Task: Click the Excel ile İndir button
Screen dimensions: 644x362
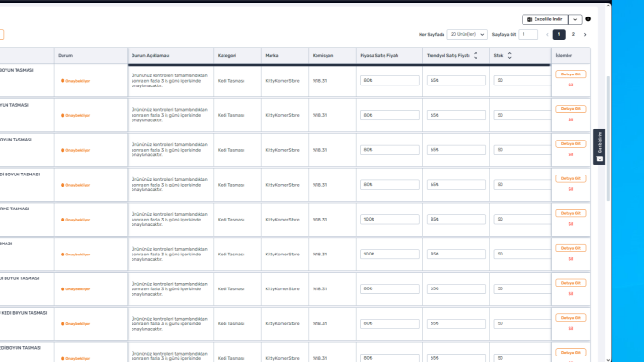Action: (x=545, y=19)
